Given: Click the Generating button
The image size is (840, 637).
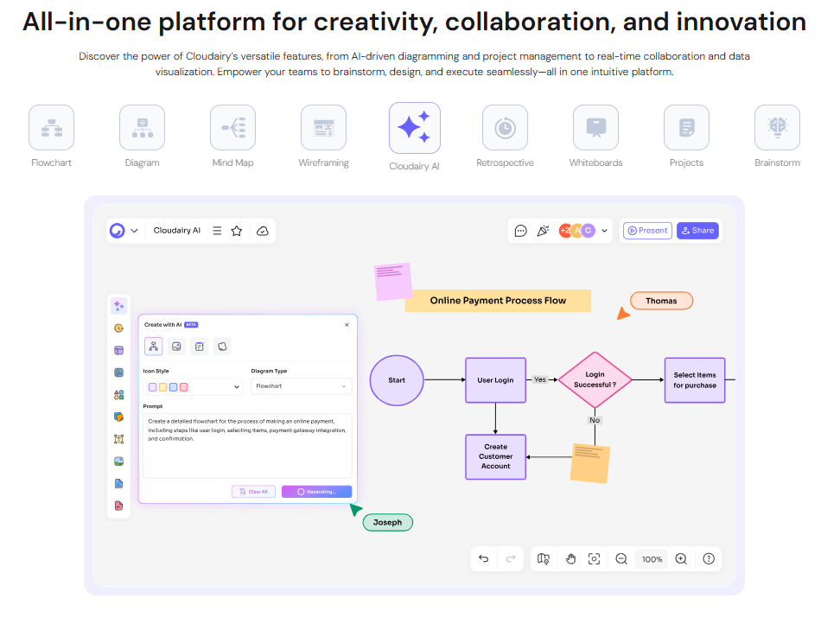Looking at the screenshot, I should (316, 491).
